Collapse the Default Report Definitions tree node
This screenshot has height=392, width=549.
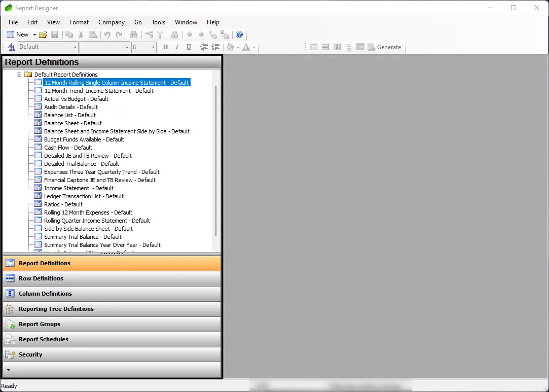pos(19,74)
